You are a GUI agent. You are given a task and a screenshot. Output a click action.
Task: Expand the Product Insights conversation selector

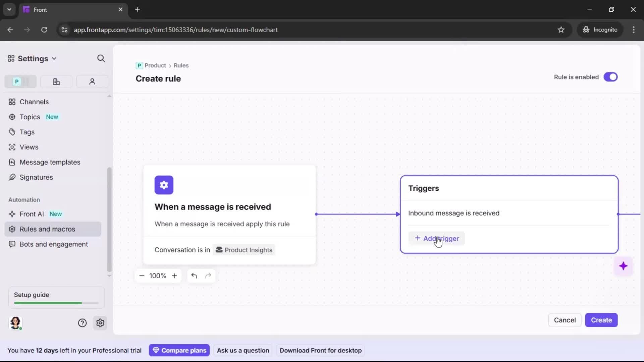pyautogui.click(x=244, y=250)
